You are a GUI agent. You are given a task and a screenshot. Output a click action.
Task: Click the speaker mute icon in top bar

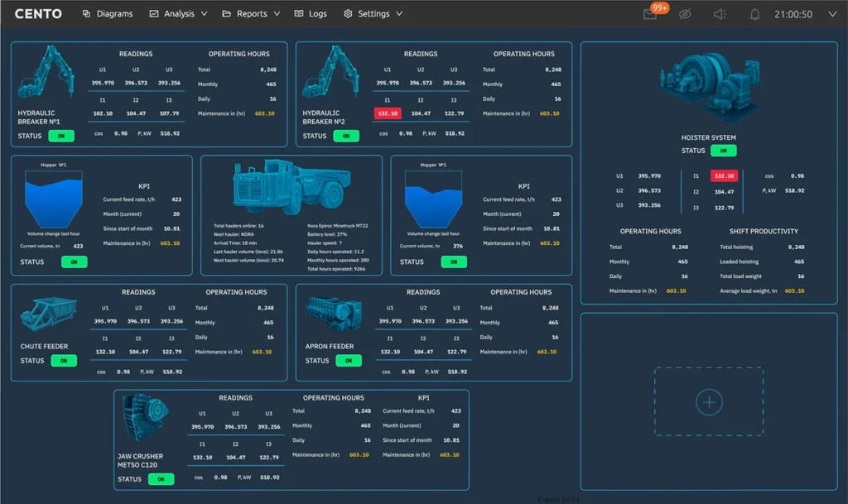[x=719, y=14]
